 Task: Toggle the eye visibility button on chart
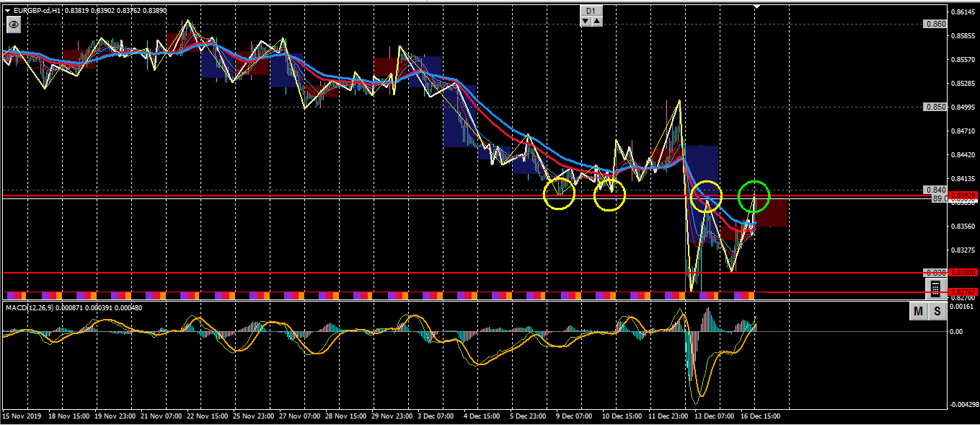click(x=14, y=25)
